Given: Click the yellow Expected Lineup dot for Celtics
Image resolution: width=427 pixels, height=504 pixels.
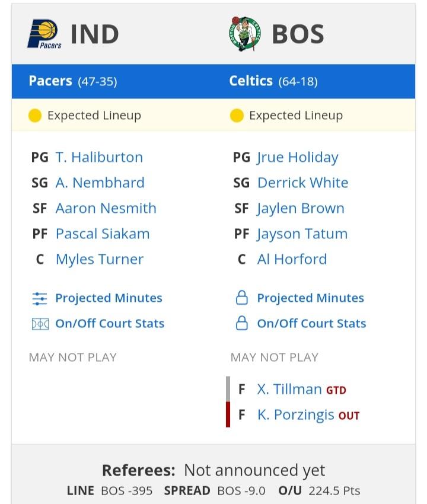Looking at the screenshot, I should 237,116.
